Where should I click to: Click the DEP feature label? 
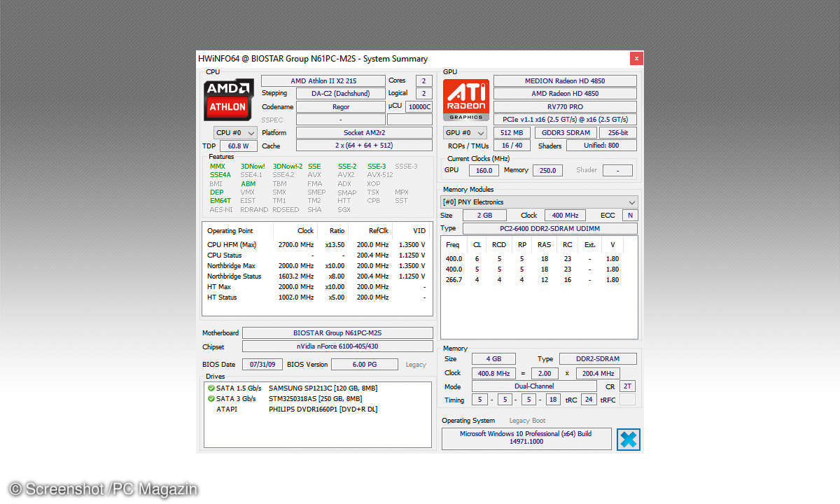tap(217, 192)
